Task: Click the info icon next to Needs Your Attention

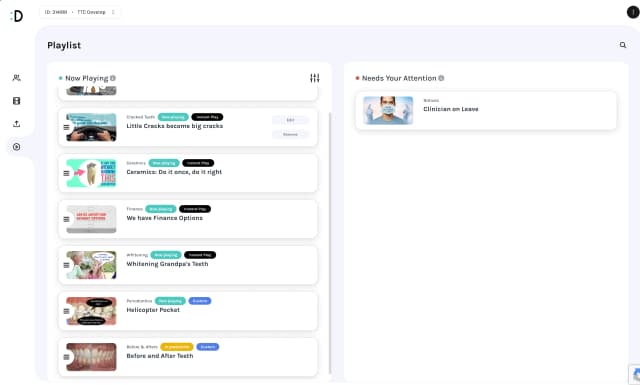Action: pos(441,78)
